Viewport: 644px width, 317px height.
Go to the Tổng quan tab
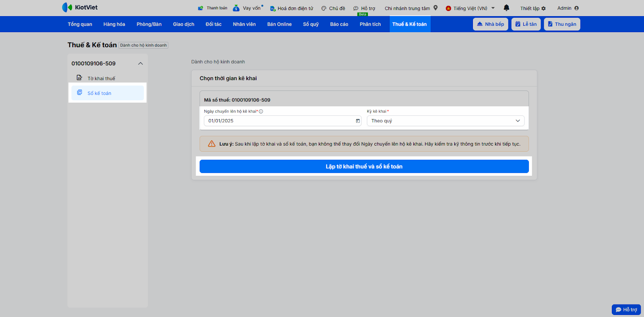(x=80, y=24)
